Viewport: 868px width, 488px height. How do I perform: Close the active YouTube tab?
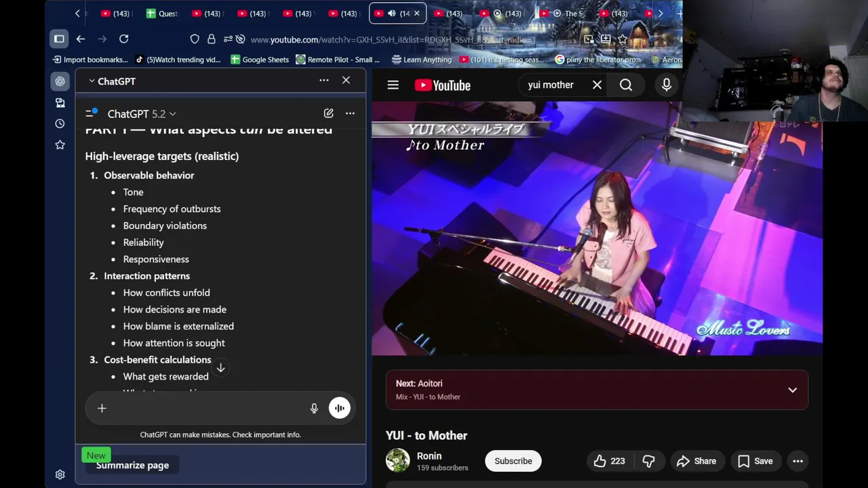pyautogui.click(x=416, y=14)
